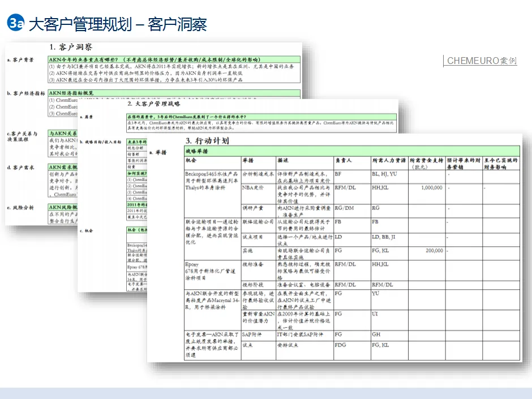
Task: Select the 投标阶段 measure cell
Action: [x=259, y=285]
